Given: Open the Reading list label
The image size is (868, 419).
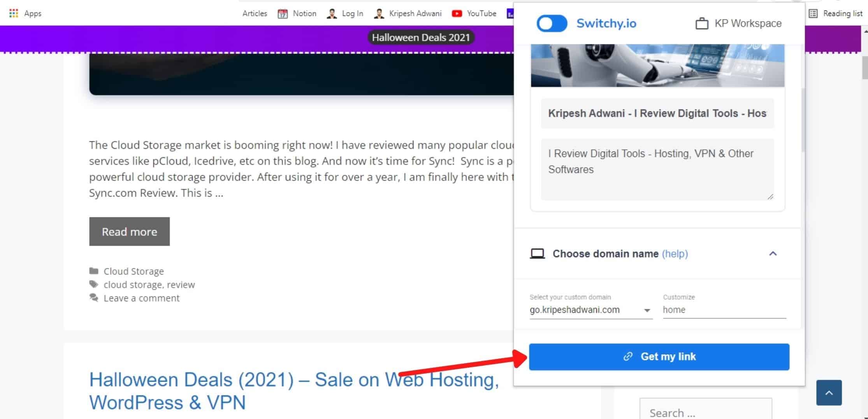Looking at the screenshot, I should point(843,14).
